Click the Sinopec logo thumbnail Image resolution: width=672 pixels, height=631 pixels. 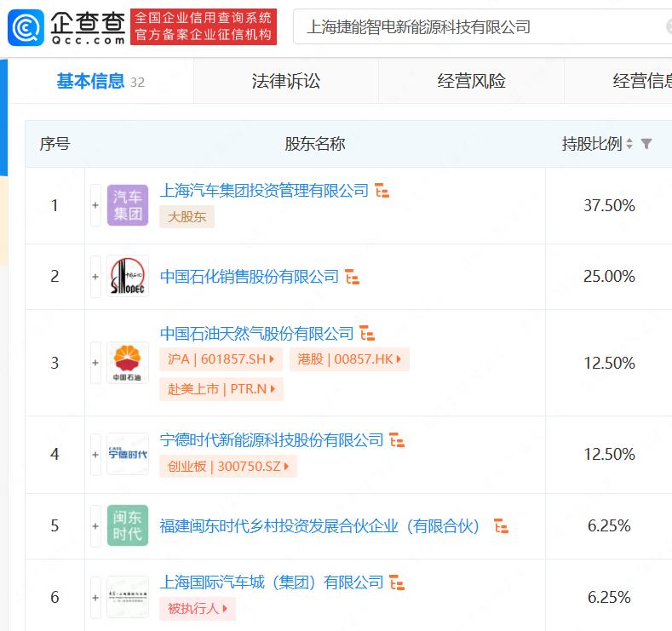(128, 276)
